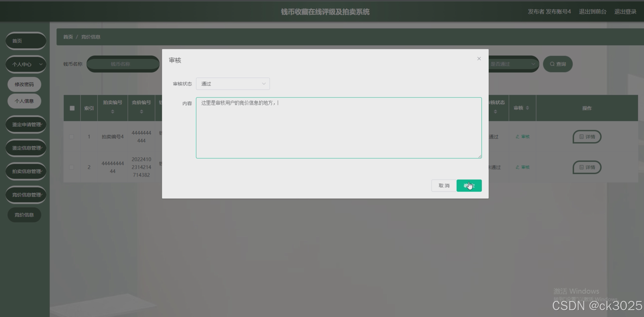Toggle the select-all header checkbox
644x317 pixels.
click(72, 108)
